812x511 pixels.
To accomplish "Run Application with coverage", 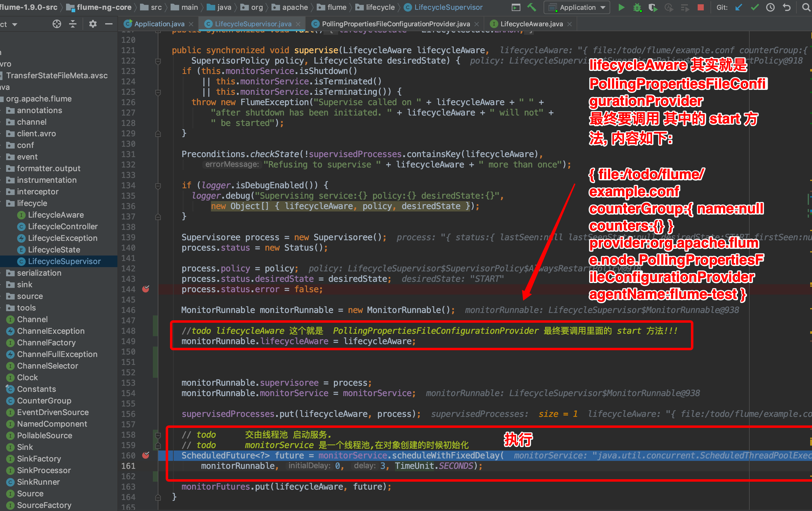I will coord(653,7).
